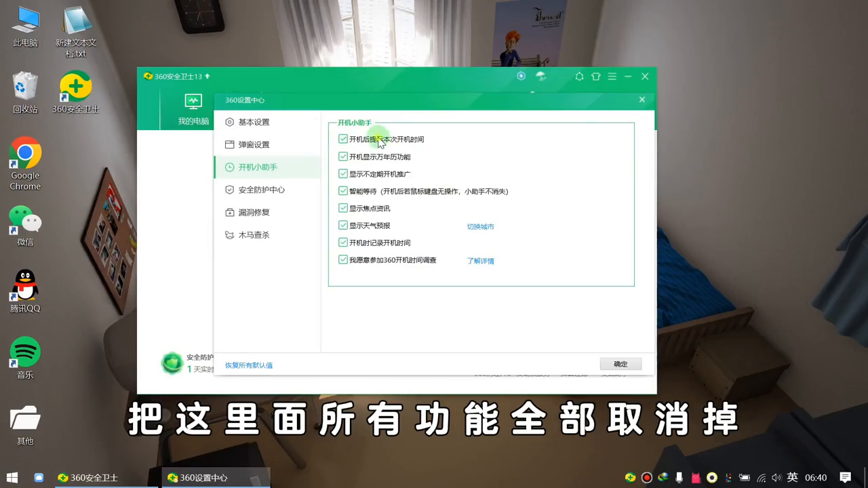Click the 确定 button
Viewport: 868px width, 488px height.
(x=620, y=364)
